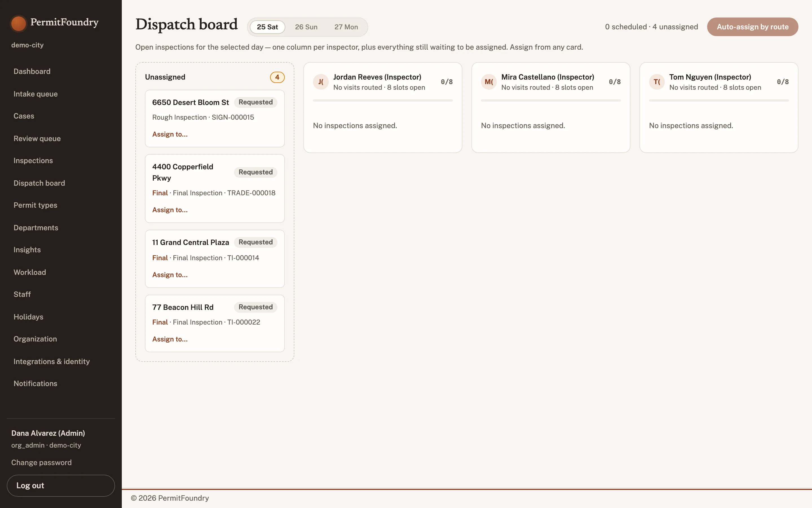Click the Log out button

point(61,485)
